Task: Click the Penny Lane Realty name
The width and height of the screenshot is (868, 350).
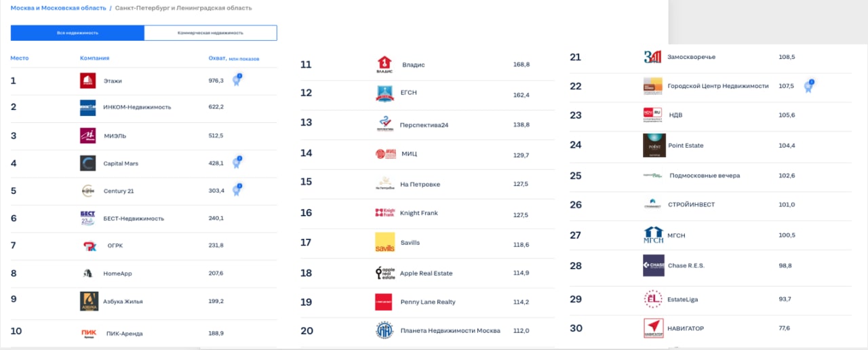Action: (x=428, y=302)
